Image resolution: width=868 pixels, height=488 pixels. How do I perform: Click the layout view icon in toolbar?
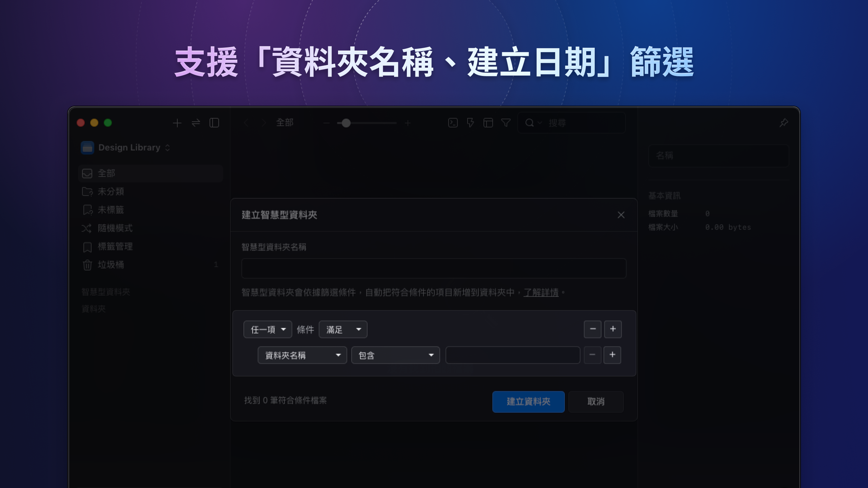pos(488,123)
